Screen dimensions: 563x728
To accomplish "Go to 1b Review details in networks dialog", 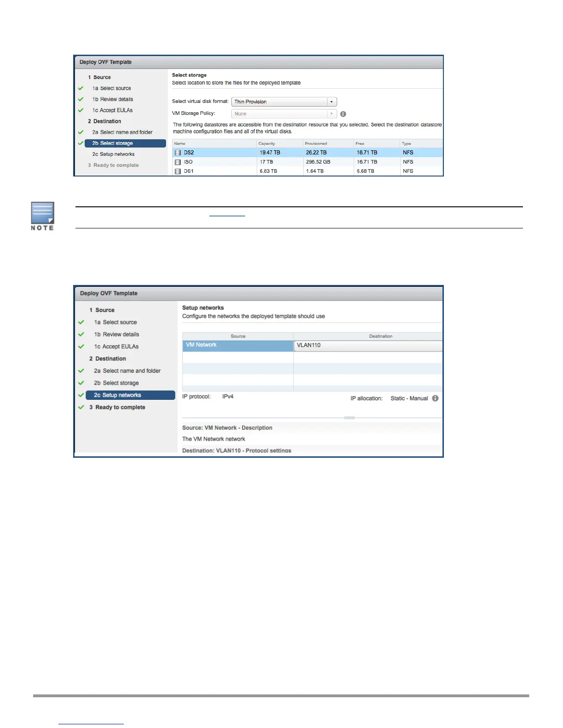I will [116, 335].
